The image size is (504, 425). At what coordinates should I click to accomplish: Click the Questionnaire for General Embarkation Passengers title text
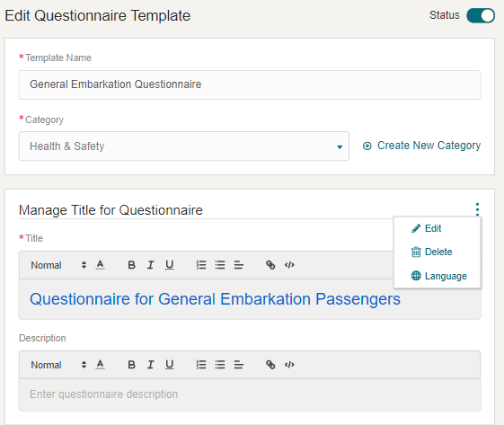coord(215,299)
